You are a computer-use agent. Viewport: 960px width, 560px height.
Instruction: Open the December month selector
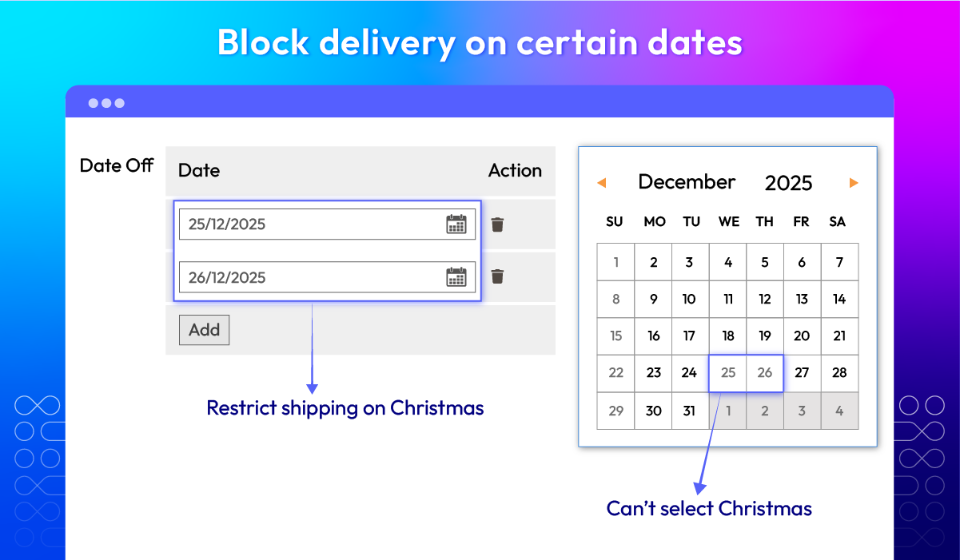tap(687, 182)
